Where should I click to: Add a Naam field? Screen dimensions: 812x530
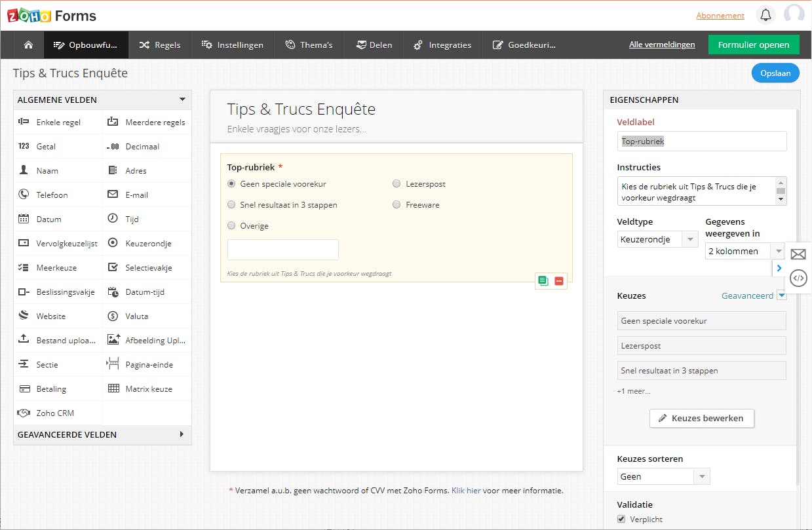[58, 170]
